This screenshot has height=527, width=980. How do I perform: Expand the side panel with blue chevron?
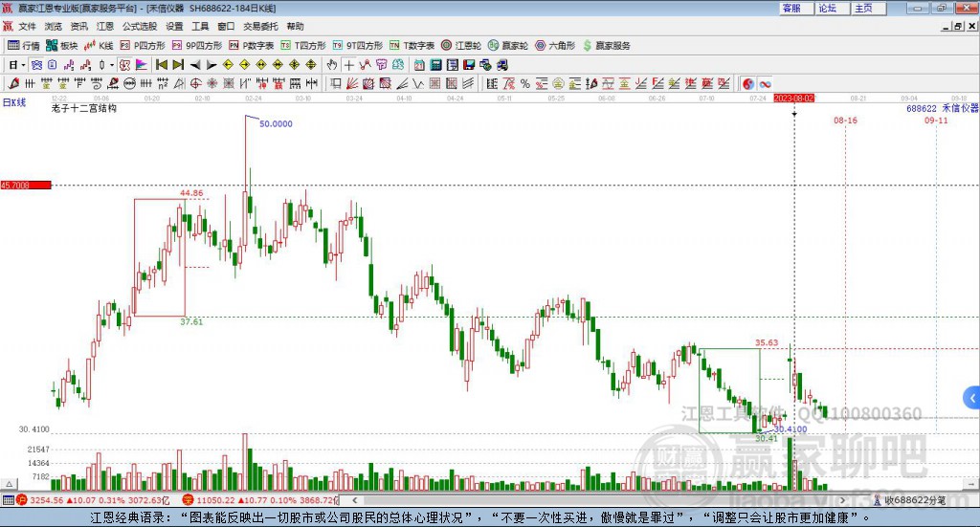[x=972, y=398]
